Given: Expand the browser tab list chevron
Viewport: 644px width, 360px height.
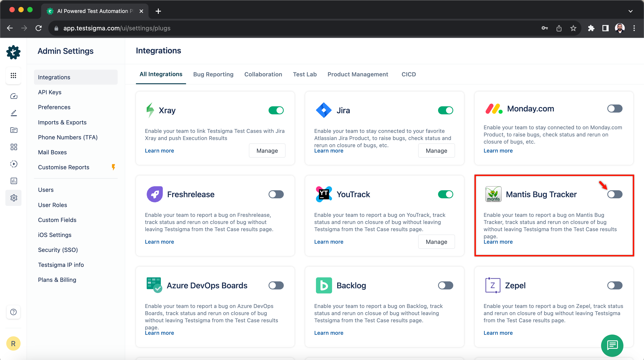Looking at the screenshot, I should 630,11.
